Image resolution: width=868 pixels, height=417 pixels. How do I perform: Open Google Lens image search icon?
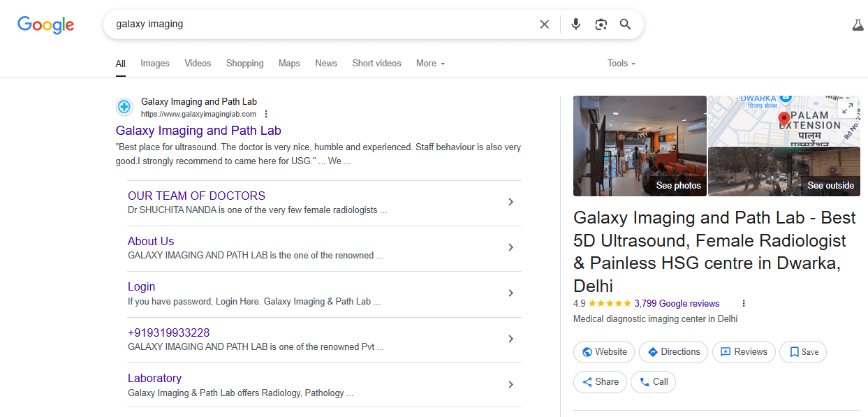click(601, 24)
